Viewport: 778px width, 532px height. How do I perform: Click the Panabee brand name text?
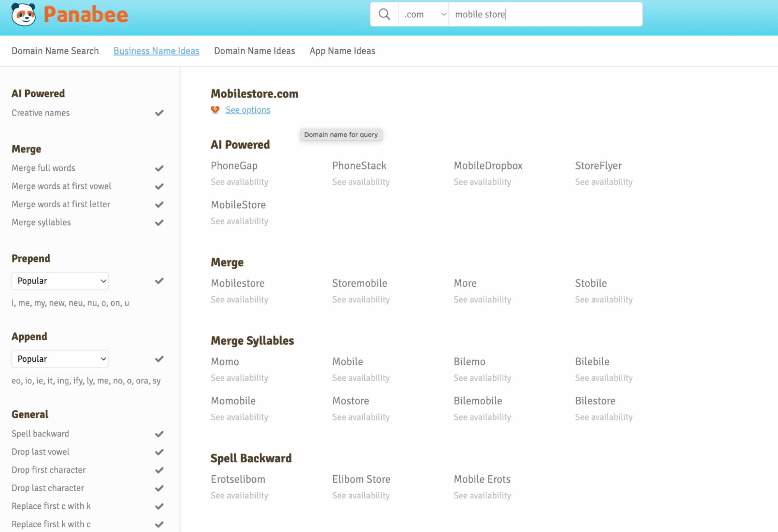coord(86,15)
